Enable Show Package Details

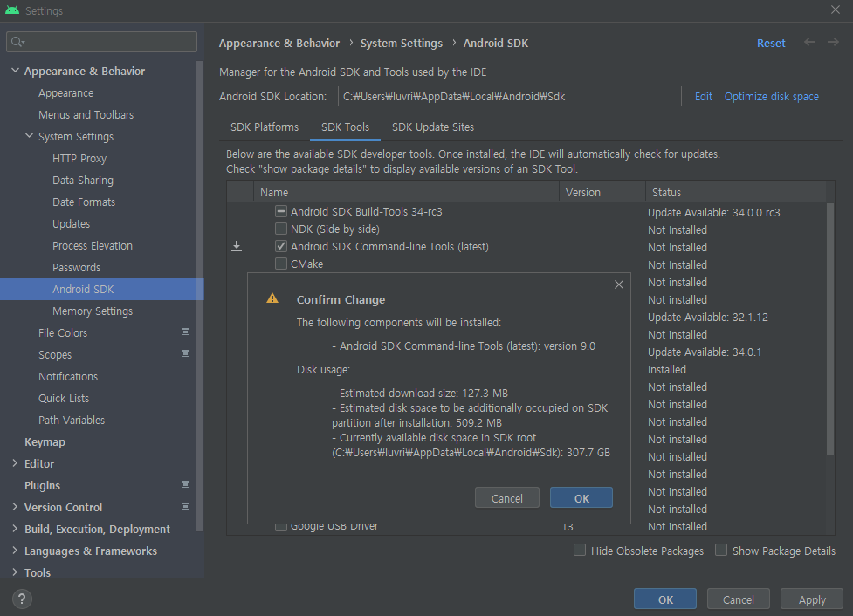pos(721,551)
